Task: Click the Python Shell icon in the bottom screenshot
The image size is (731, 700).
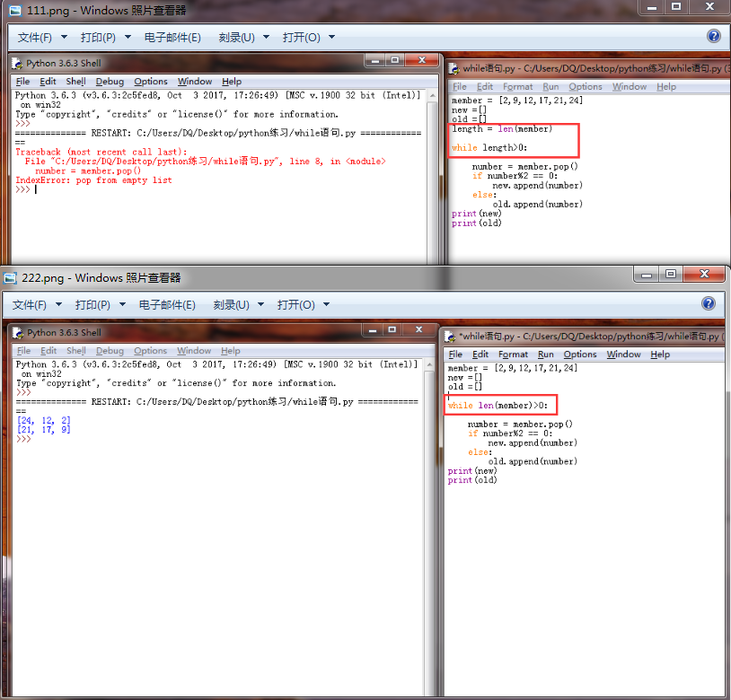Action: [18, 333]
